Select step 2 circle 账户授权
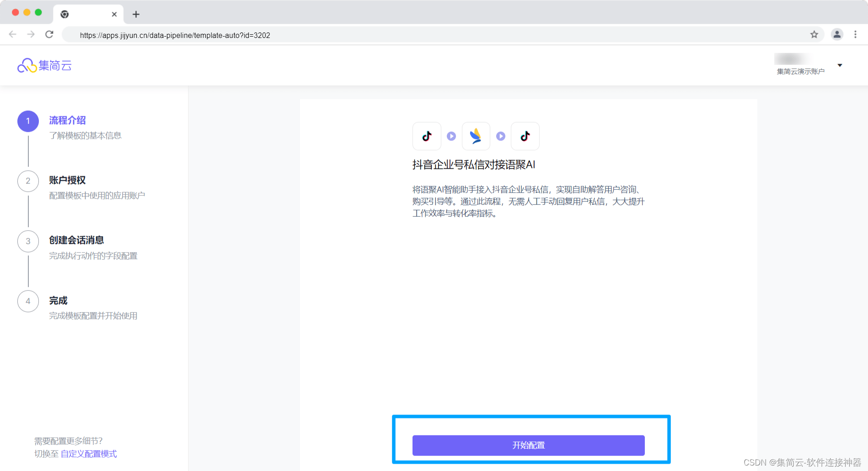 coord(28,181)
